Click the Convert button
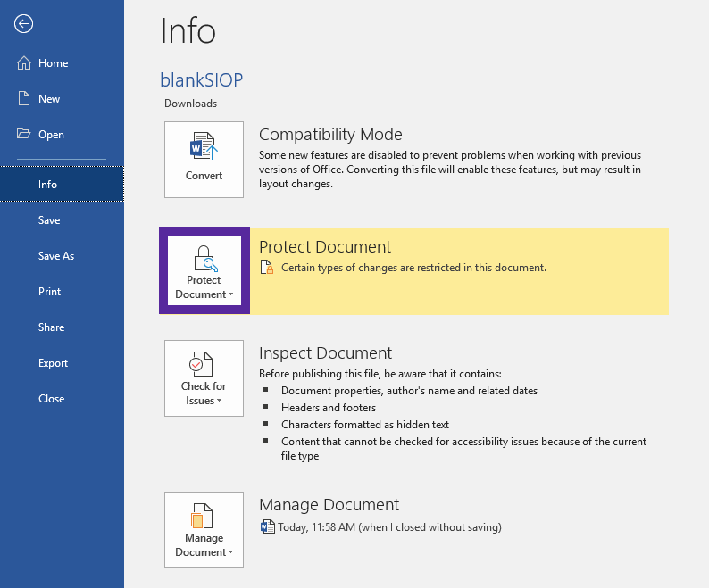 (x=204, y=160)
